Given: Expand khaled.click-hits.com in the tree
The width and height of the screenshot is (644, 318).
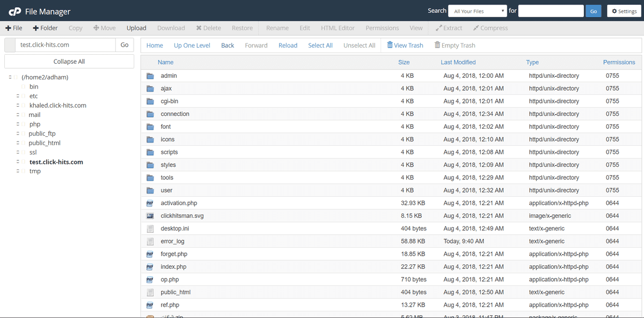Looking at the screenshot, I should [18, 106].
